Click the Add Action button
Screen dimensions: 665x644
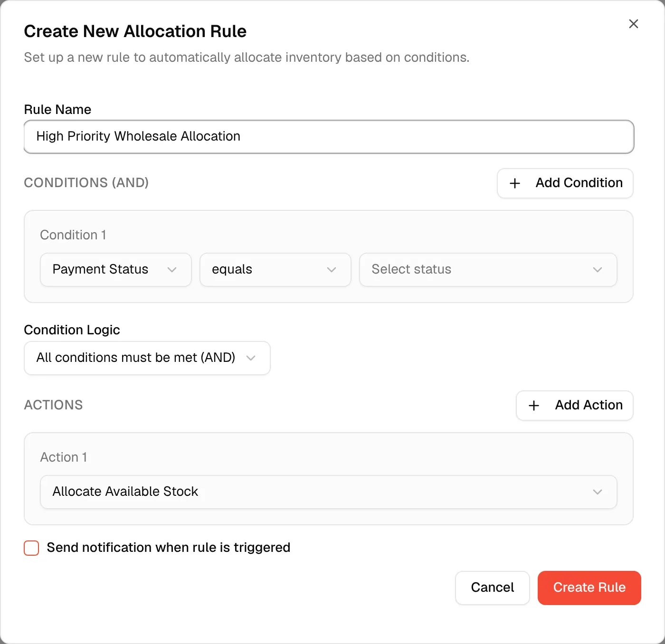point(574,406)
